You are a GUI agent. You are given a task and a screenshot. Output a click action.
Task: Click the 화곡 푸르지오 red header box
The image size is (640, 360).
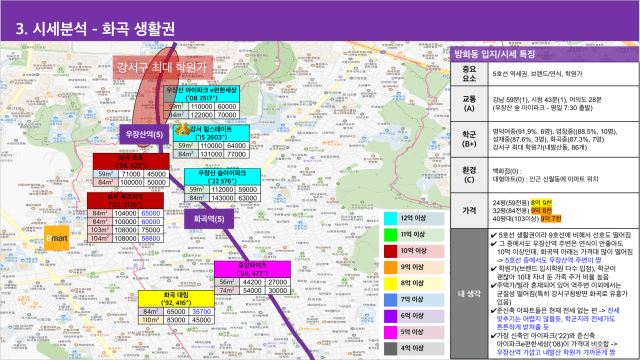[x=125, y=200]
